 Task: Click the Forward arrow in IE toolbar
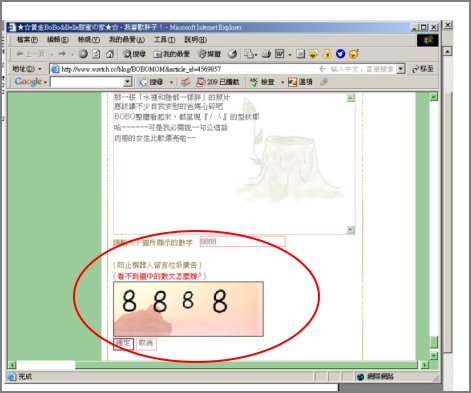(x=62, y=54)
